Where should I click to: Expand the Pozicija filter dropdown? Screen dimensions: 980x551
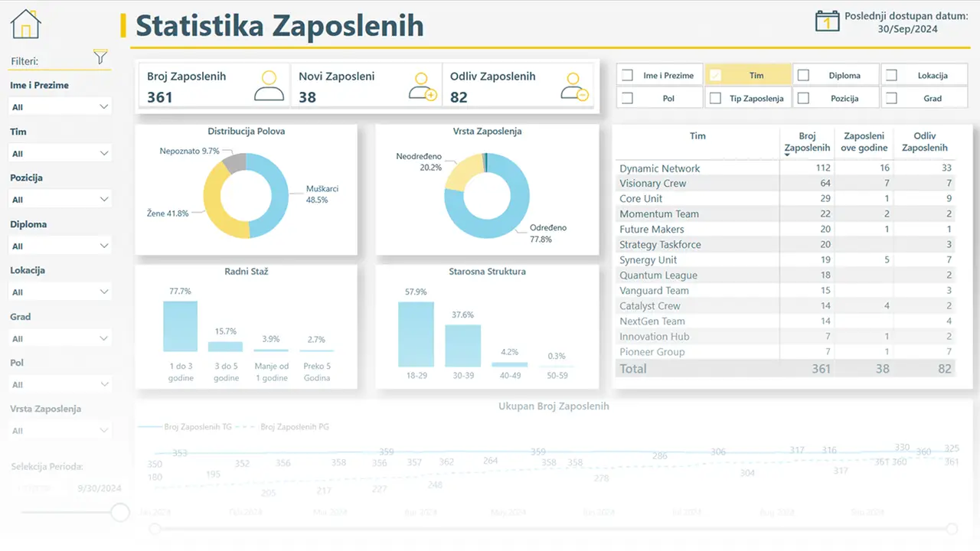tap(60, 199)
